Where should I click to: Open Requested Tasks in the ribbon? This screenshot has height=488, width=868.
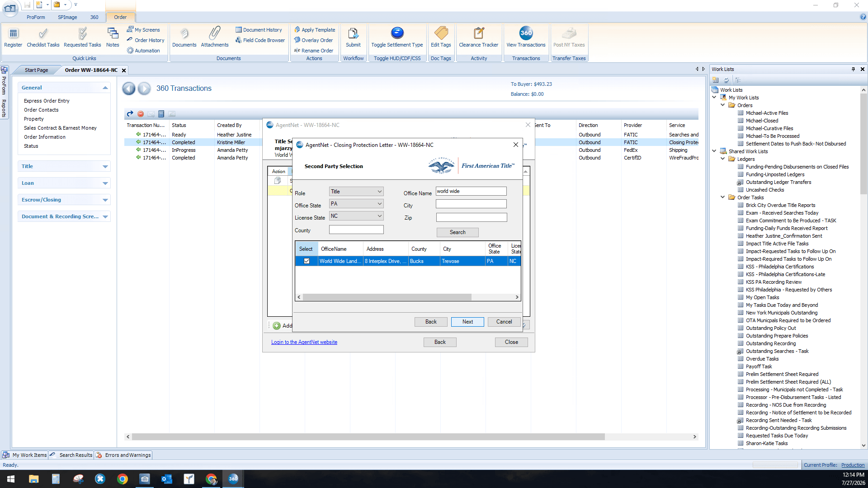coord(82,37)
